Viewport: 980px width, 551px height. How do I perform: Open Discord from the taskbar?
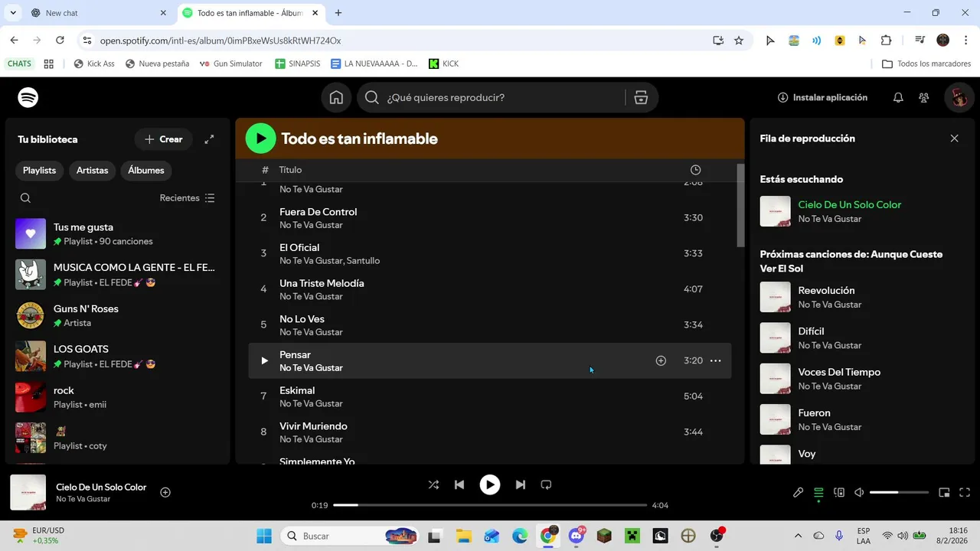576,536
